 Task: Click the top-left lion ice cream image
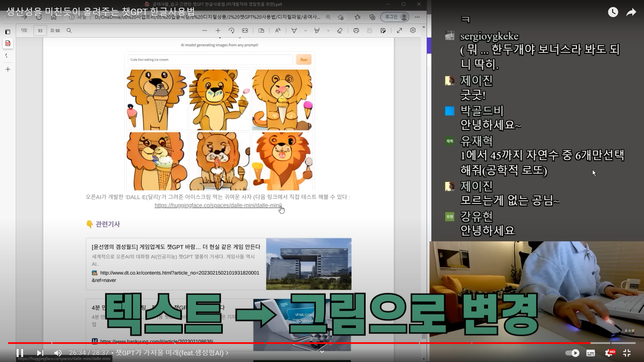click(x=157, y=100)
